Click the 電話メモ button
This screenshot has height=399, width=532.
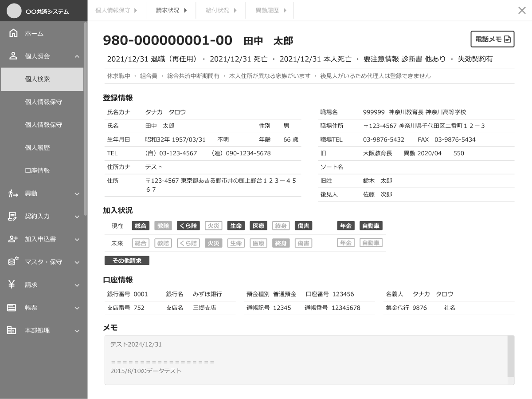(493, 39)
